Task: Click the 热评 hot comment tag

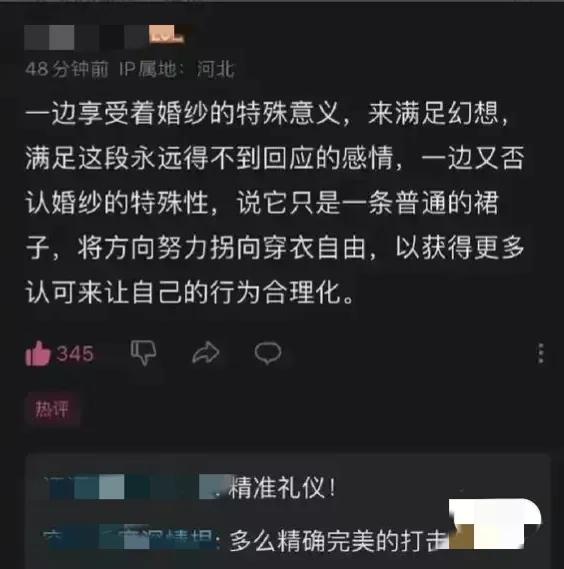Action: pos(52,409)
